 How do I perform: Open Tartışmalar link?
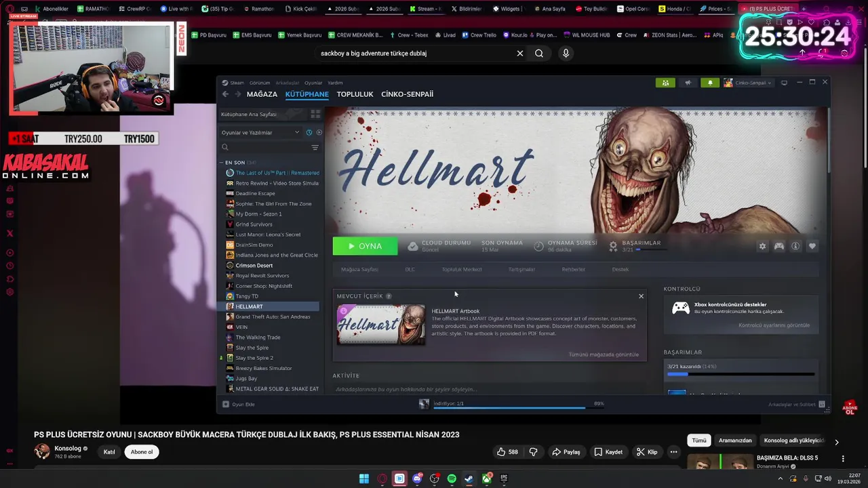[521, 269]
